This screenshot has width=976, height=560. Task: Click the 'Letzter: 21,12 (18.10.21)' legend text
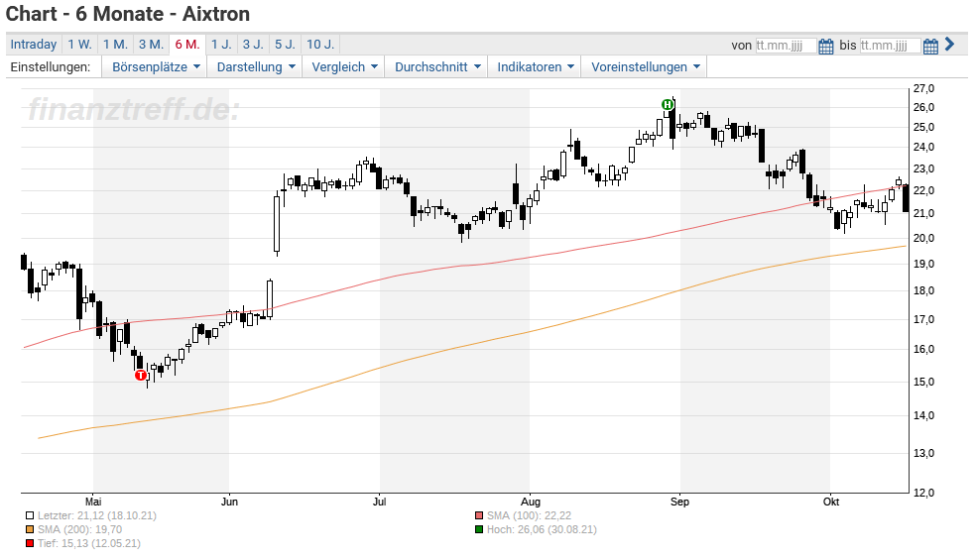pyautogui.click(x=97, y=515)
